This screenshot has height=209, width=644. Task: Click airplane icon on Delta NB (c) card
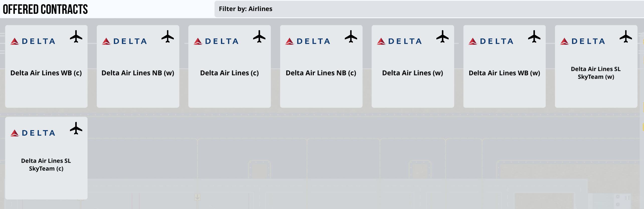[x=351, y=36]
